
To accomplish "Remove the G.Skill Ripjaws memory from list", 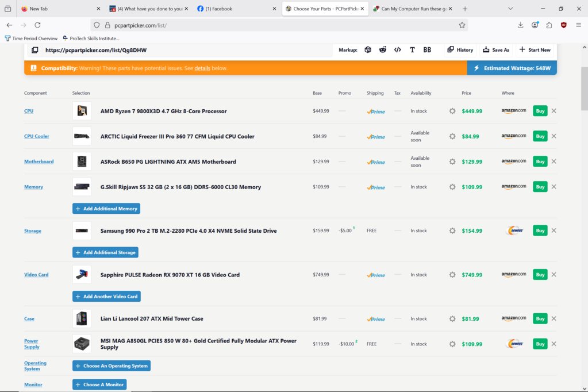I will pos(554,187).
